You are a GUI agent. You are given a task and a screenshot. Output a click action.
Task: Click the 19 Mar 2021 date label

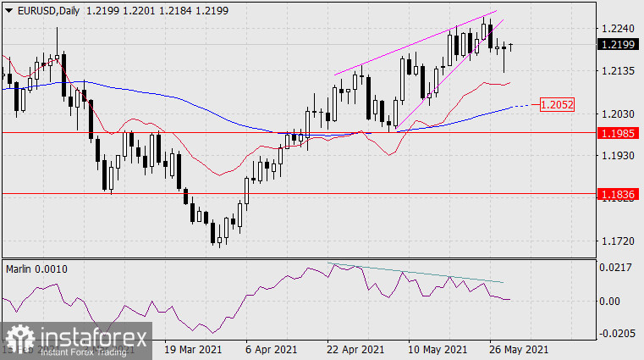[x=192, y=349]
